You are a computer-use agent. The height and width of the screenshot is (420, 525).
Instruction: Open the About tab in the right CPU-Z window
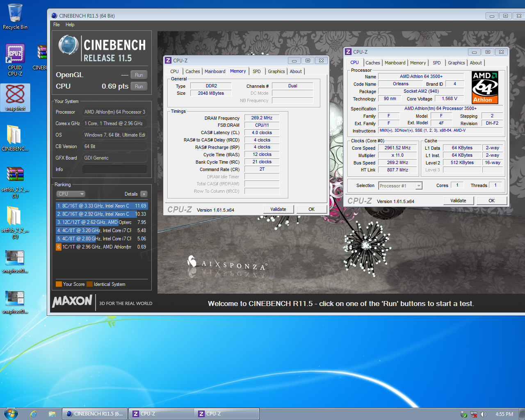point(476,63)
